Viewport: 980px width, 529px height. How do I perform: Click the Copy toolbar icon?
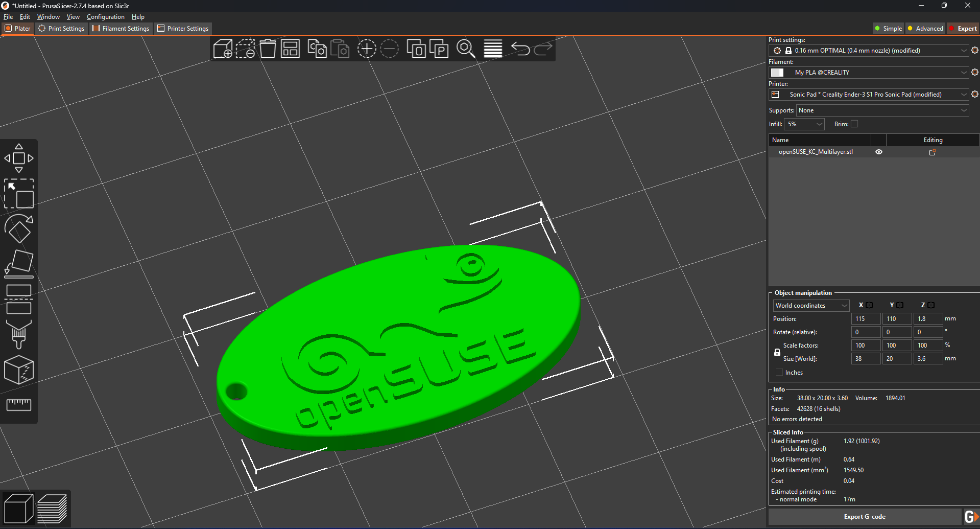coord(317,49)
